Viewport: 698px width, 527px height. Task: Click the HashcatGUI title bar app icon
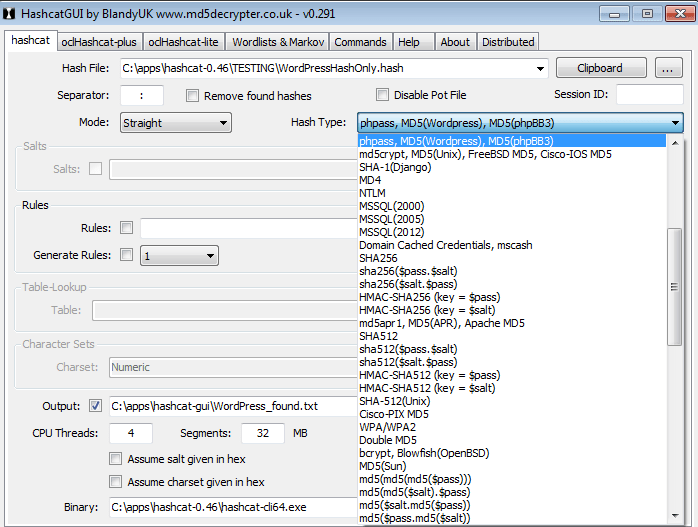(9, 14)
